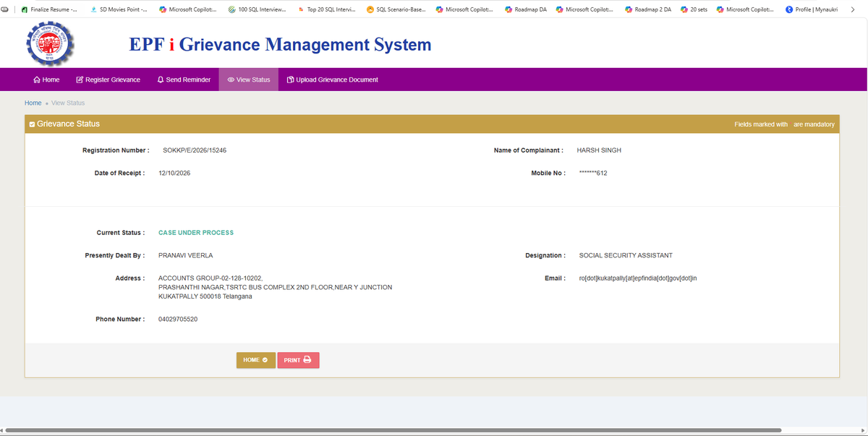This screenshot has height=436, width=868.
Task: Click phone number 04029705520
Action: click(178, 320)
